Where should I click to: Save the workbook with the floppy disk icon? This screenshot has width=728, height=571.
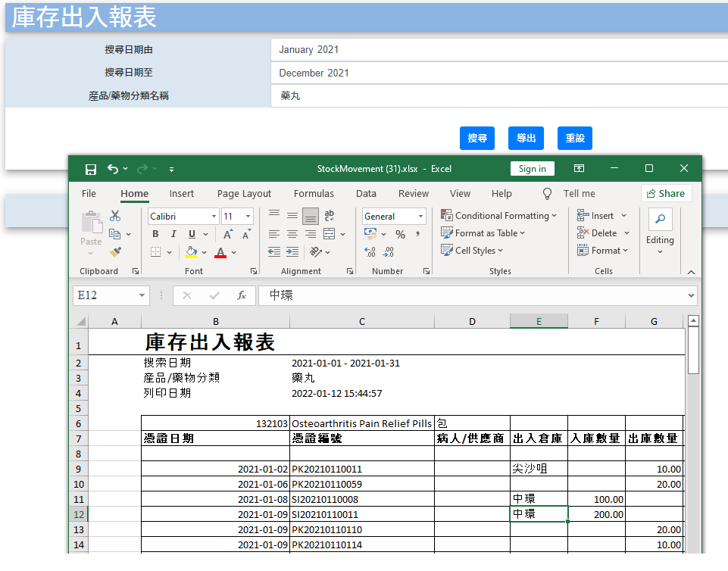(x=91, y=169)
